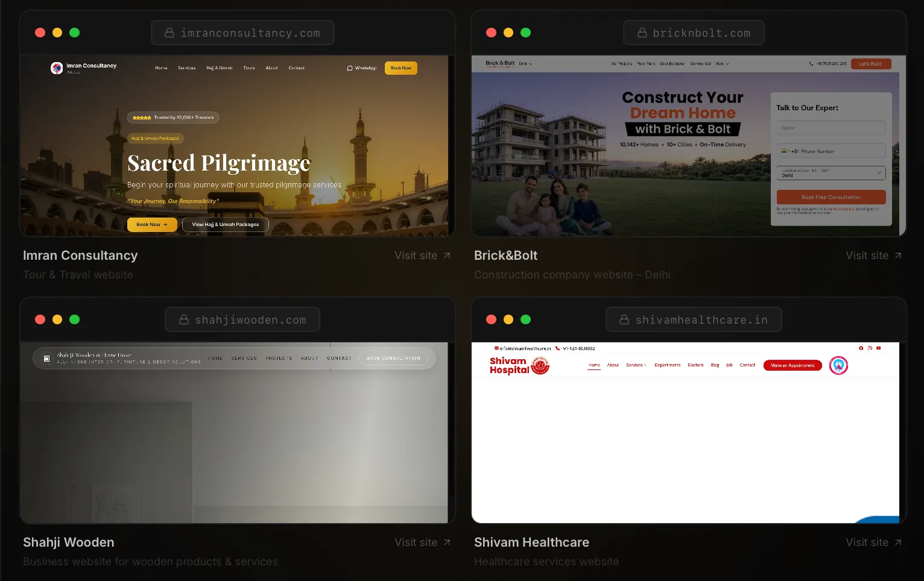Click the lock icon beside bricknbolt.com
Image resolution: width=924 pixels, height=581 pixels.
[642, 33]
